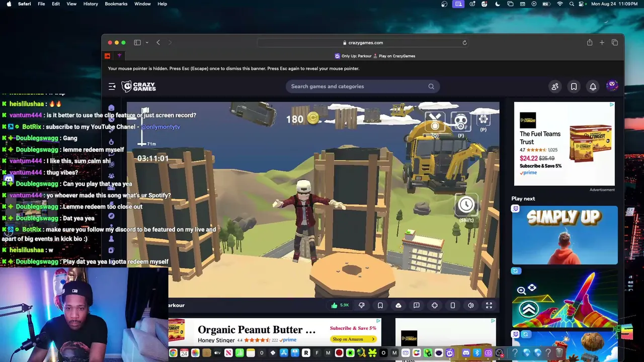Toggle the Safari sidebar button
The image size is (644, 362).
(x=137, y=43)
